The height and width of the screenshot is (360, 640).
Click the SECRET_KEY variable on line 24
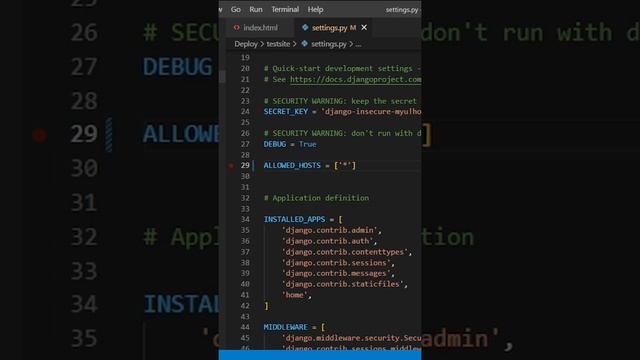(286, 112)
